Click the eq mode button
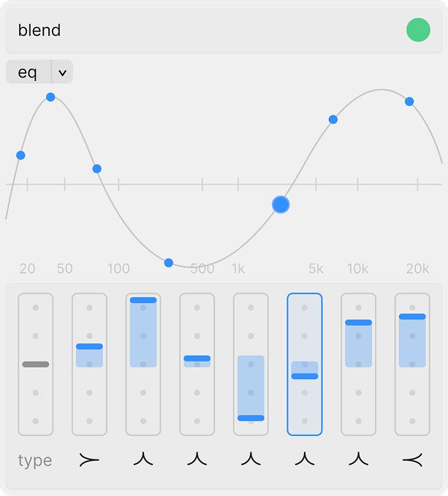Screen dimensions: 448x496 click(x=29, y=72)
